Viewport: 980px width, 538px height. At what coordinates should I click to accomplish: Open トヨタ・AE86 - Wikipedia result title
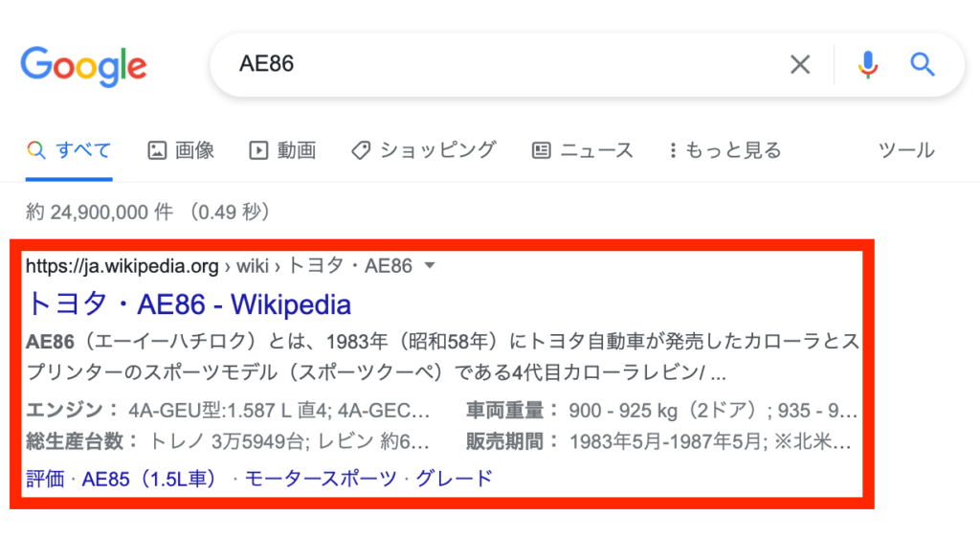189,304
